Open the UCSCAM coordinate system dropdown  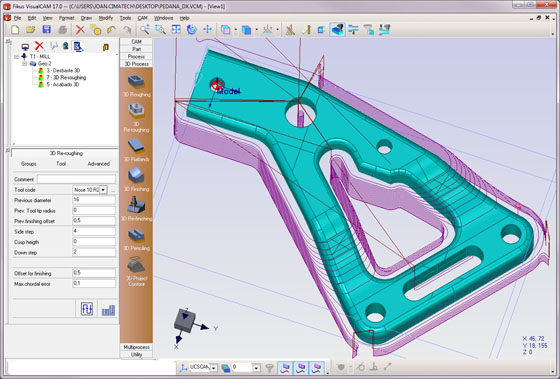click(214, 368)
